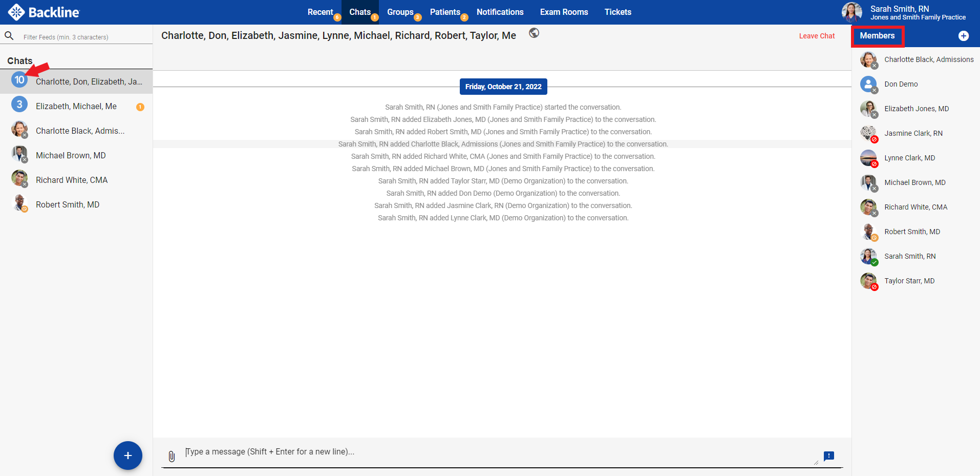
Task: Switch to the Groups tab
Action: pyautogui.click(x=400, y=12)
